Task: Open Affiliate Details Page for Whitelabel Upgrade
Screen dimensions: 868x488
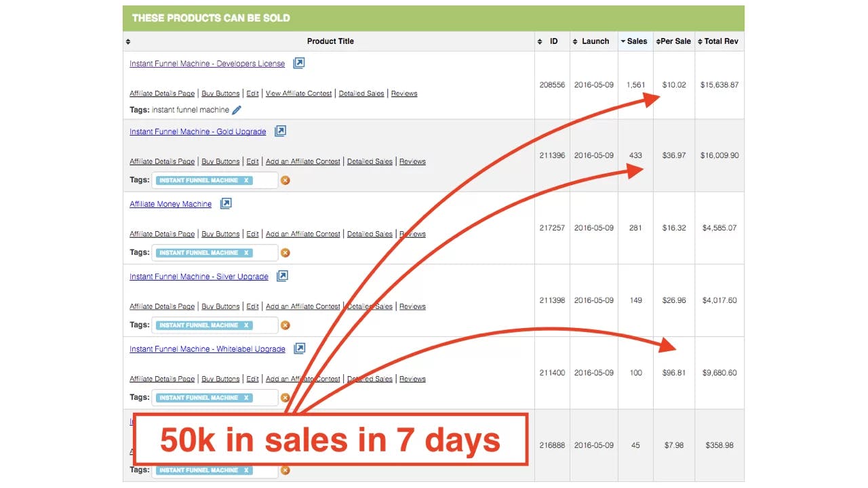Action: click(162, 379)
